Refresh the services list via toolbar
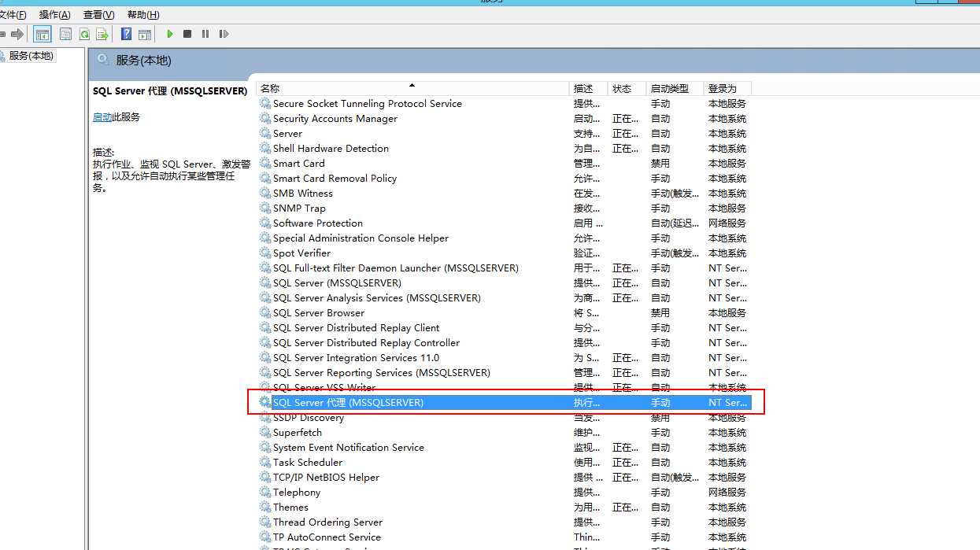 coord(83,34)
